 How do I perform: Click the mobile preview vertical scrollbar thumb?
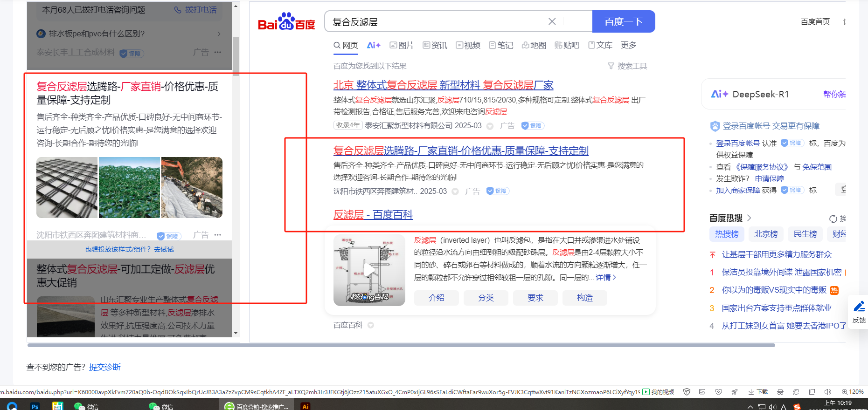click(236, 56)
